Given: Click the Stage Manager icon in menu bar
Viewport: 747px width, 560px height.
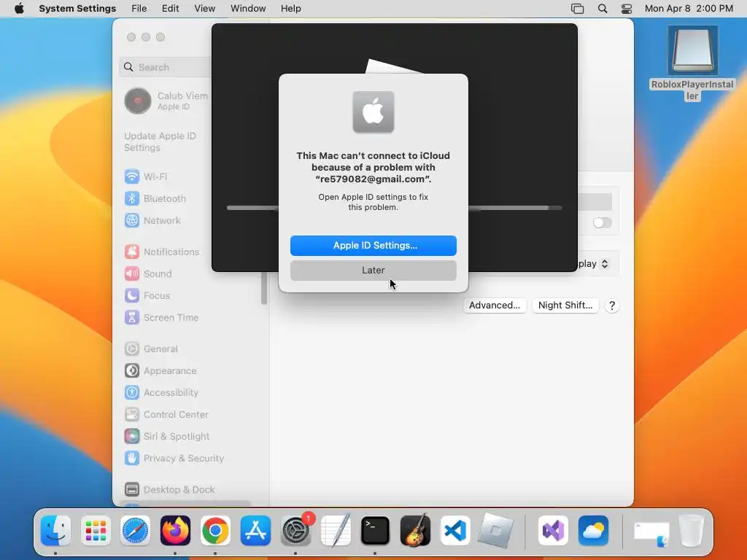Looking at the screenshot, I should [578, 9].
